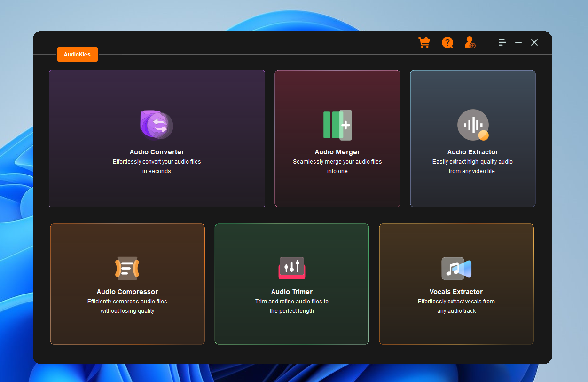Open the shopping cart purchase icon
The image size is (588, 382).
point(424,42)
